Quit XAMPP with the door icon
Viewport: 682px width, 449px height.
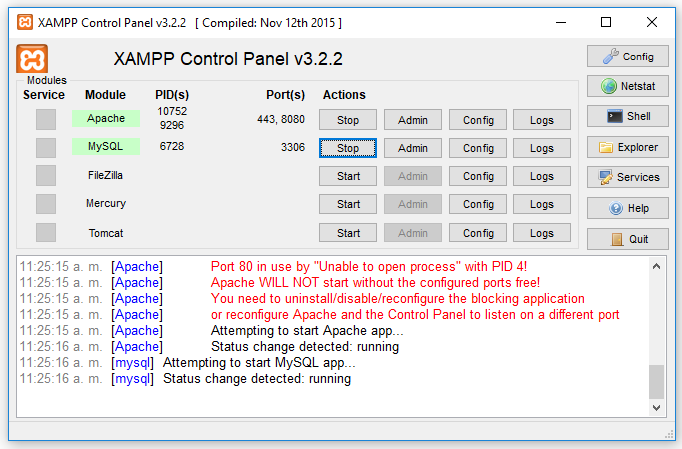[x=628, y=239]
